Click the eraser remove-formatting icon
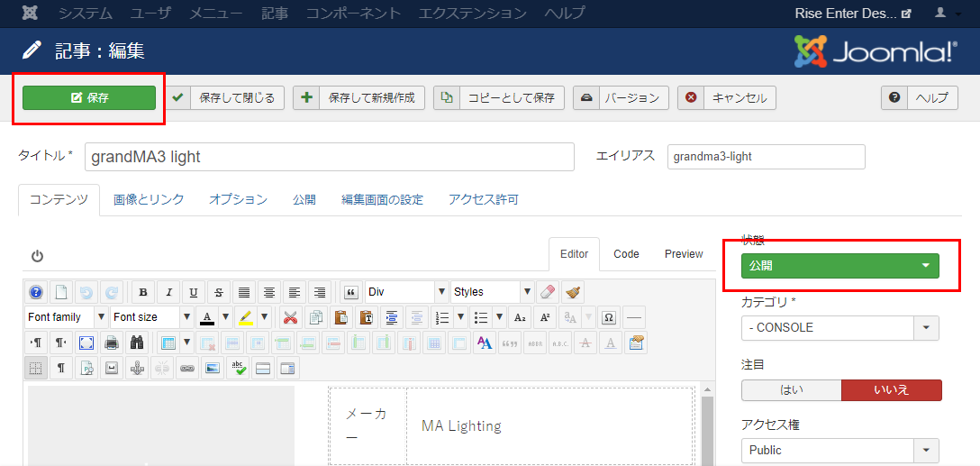This screenshot has height=466, width=980. [547, 292]
